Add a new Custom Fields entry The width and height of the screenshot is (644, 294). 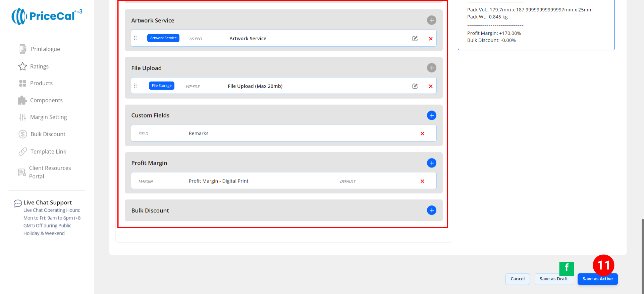click(x=431, y=115)
